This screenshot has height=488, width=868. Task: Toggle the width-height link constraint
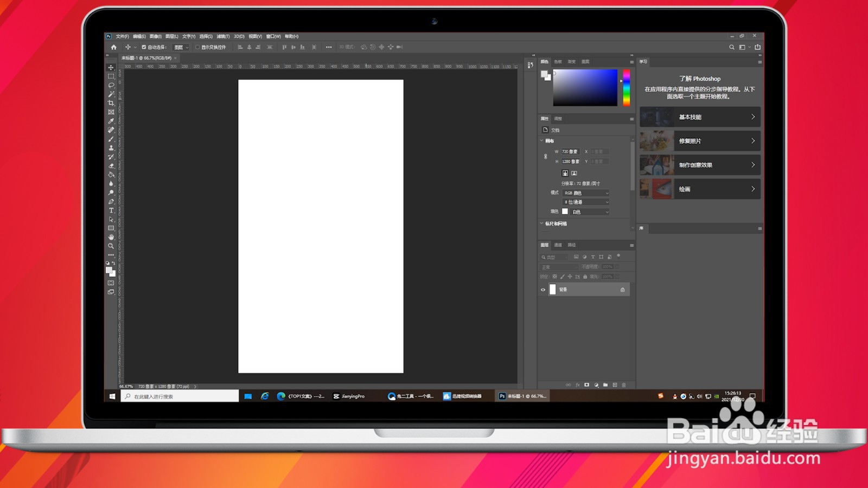(x=546, y=157)
